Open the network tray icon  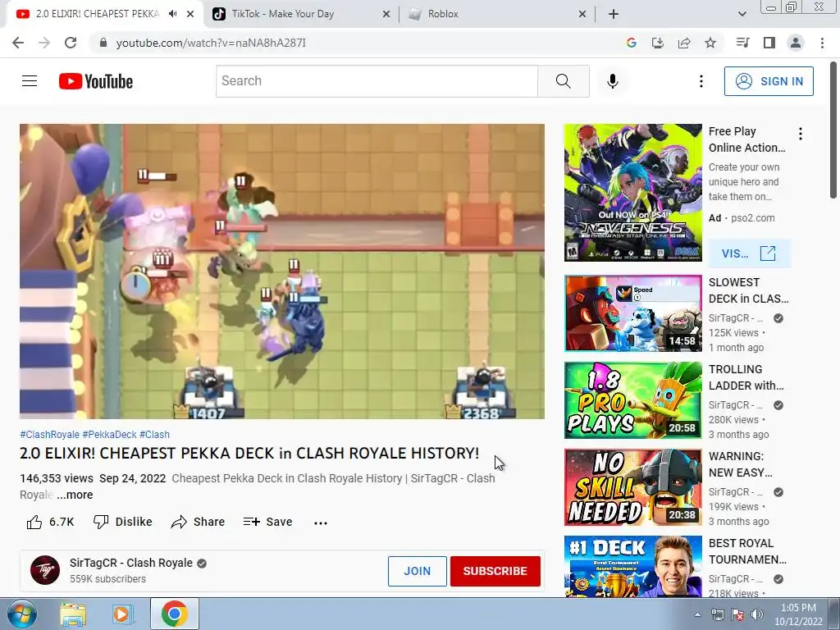pyautogui.click(x=717, y=615)
